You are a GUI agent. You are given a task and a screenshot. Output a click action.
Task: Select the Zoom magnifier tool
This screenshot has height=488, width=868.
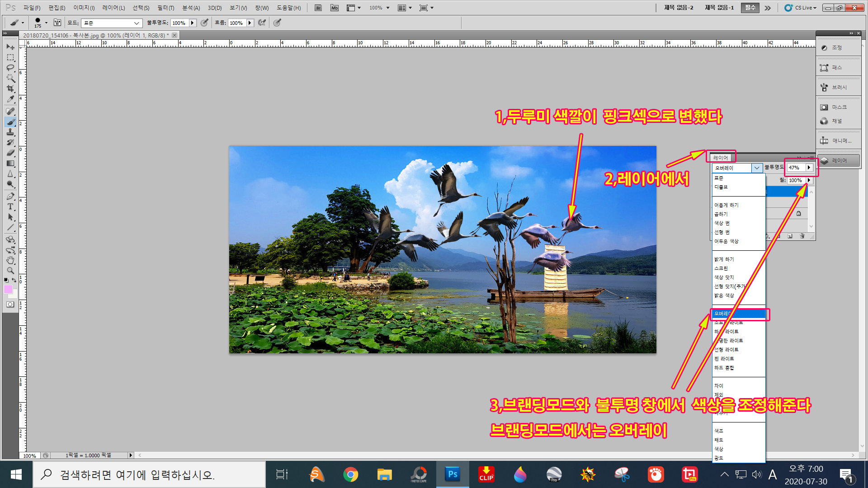pos(10,271)
